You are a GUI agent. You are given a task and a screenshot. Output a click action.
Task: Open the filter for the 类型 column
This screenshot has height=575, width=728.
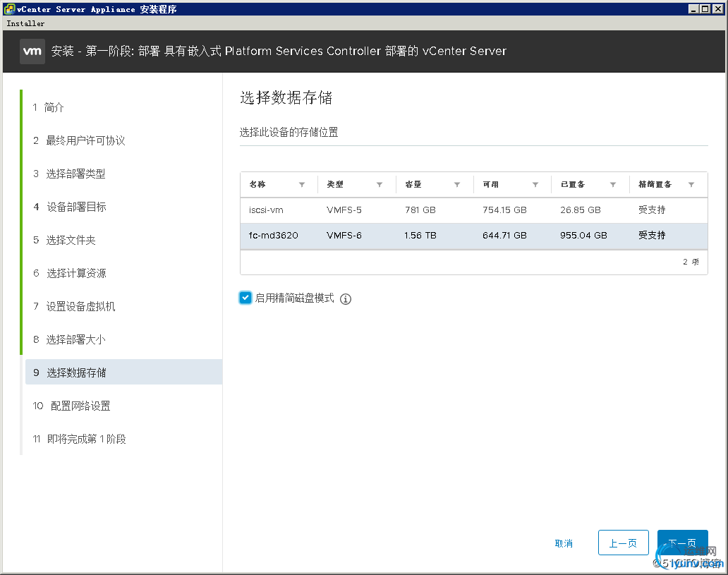pyautogui.click(x=380, y=184)
